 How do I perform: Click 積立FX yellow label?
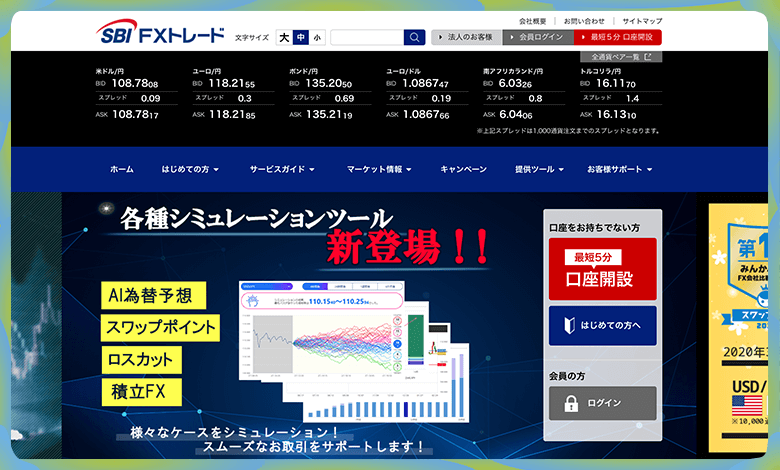[x=141, y=392]
